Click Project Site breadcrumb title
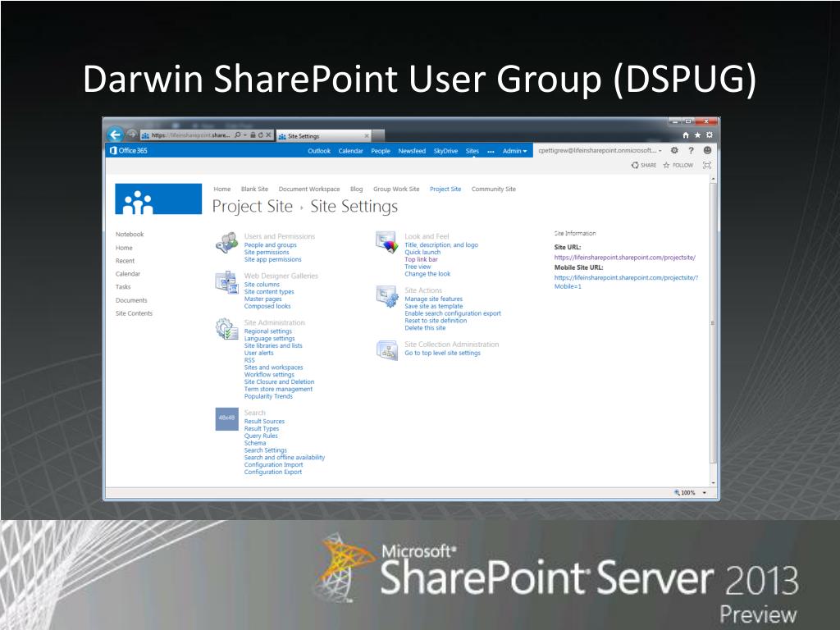Viewport: 840px width, 630px height. tap(253, 206)
